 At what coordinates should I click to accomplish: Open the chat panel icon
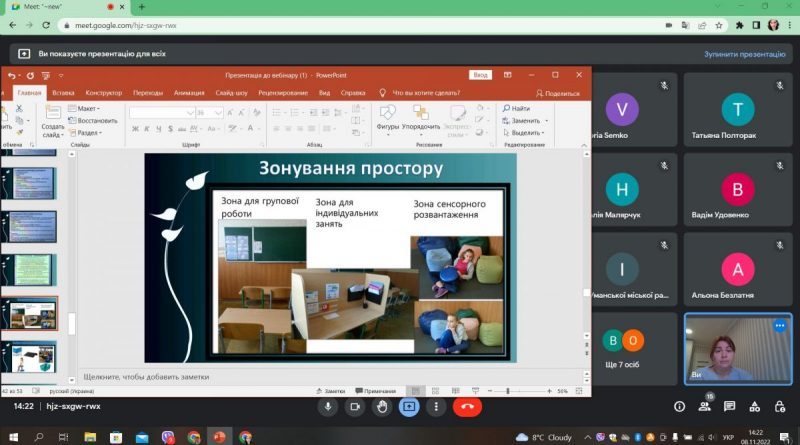tap(730, 407)
